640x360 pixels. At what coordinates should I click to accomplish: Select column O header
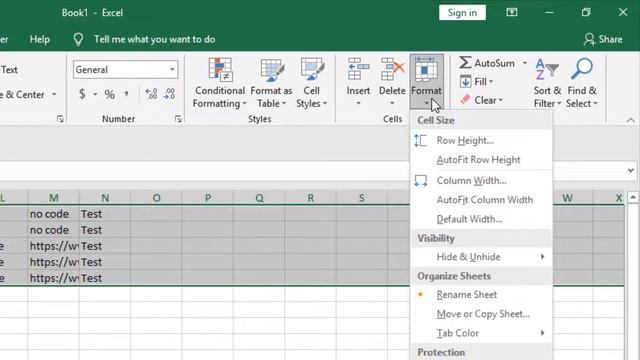pyautogui.click(x=156, y=198)
